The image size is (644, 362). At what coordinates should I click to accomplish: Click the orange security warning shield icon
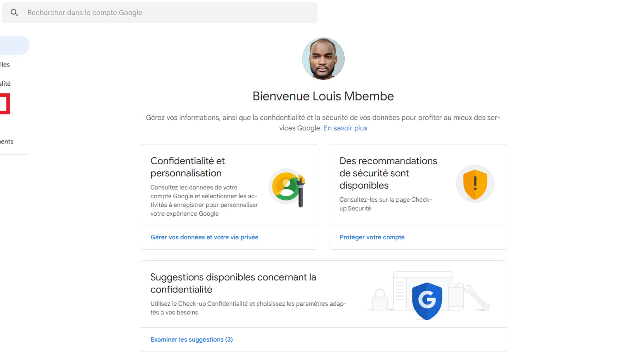pos(475,184)
